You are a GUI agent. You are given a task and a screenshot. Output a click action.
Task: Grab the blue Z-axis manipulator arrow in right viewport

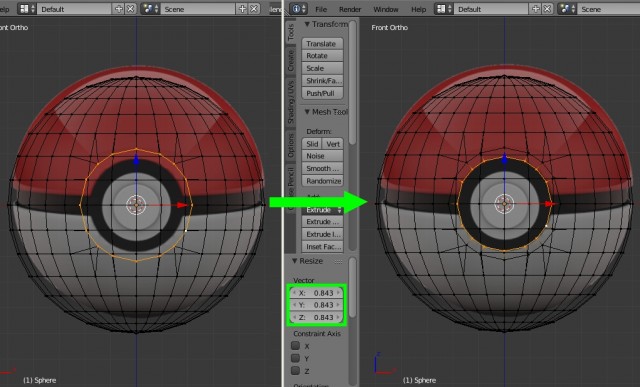505,158
